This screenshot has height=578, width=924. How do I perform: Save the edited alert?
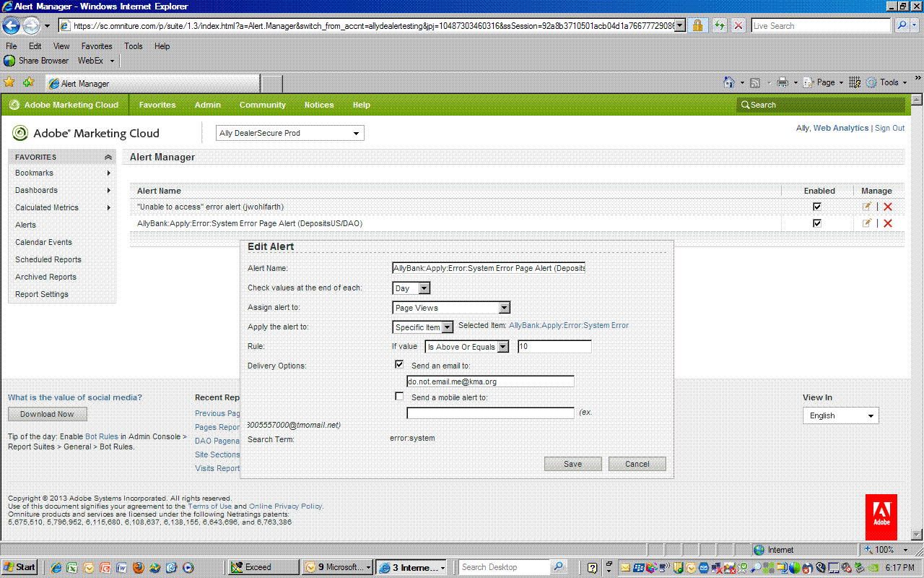coord(573,464)
